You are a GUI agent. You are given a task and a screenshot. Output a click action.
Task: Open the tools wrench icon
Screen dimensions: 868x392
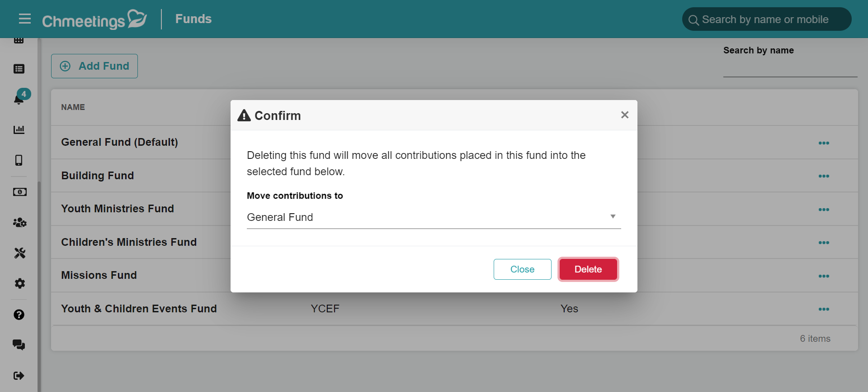19,253
